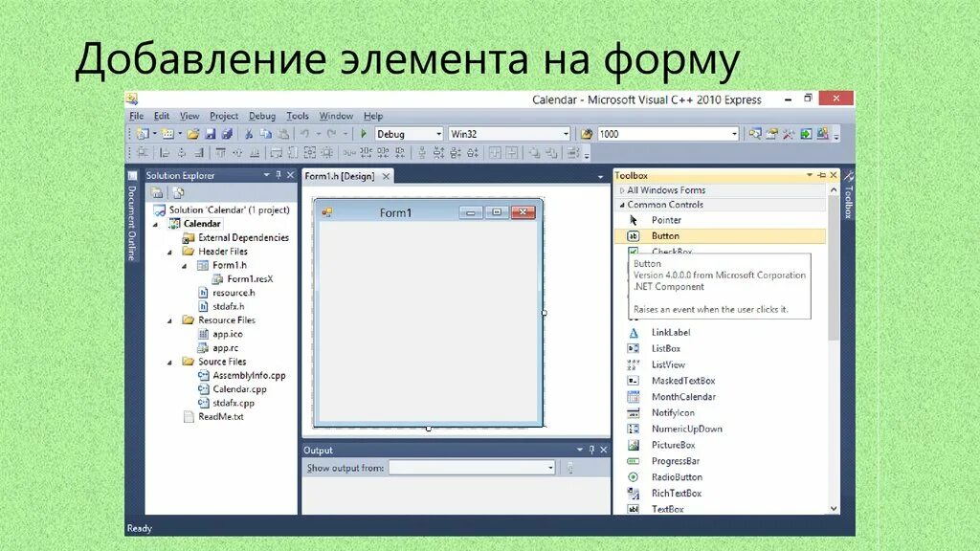Click the Save floppy disk icon
This screenshot has width=980, height=551.
click(x=210, y=134)
